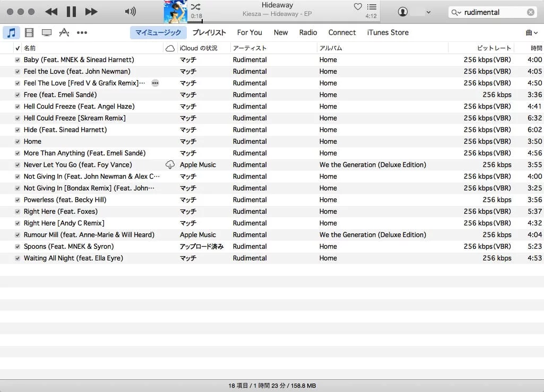Open search options magnifier dropdown
Image resolution: width=544 pixels, height=392 pixels.
456,13
